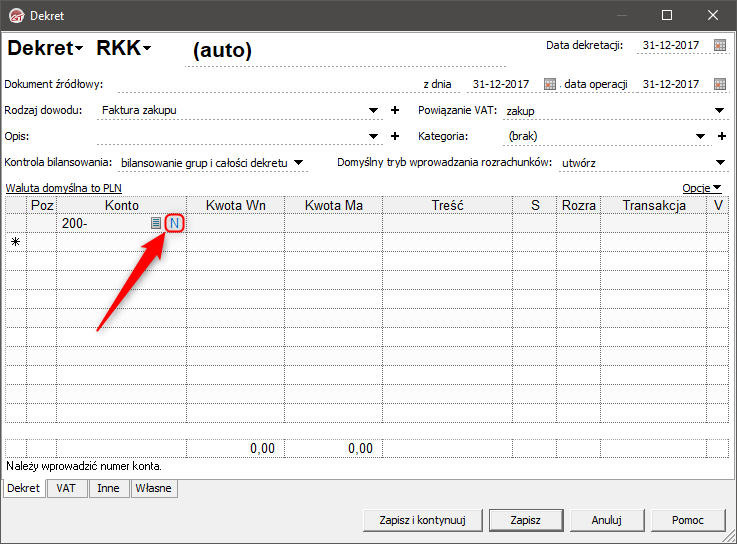
Task: Open calendar for data operacji
Action: click(x=720, y=84)
